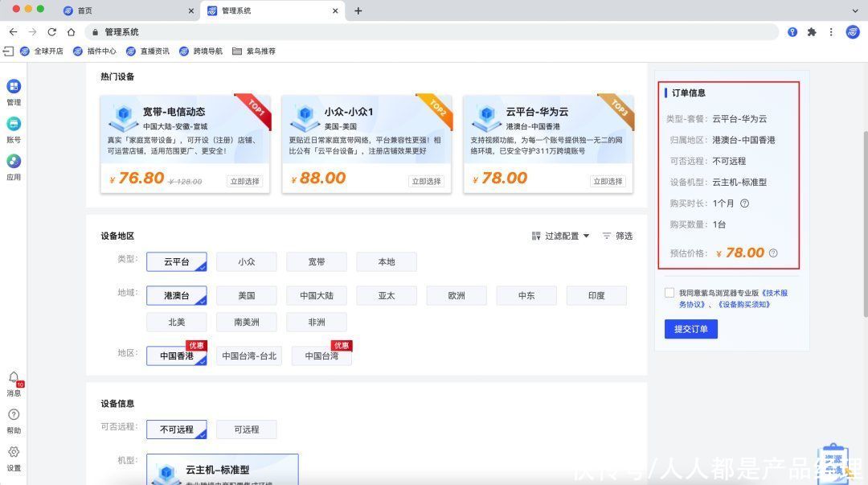
Task: Open profile avatar at toolbar right
Action: (x=853, y=32)
